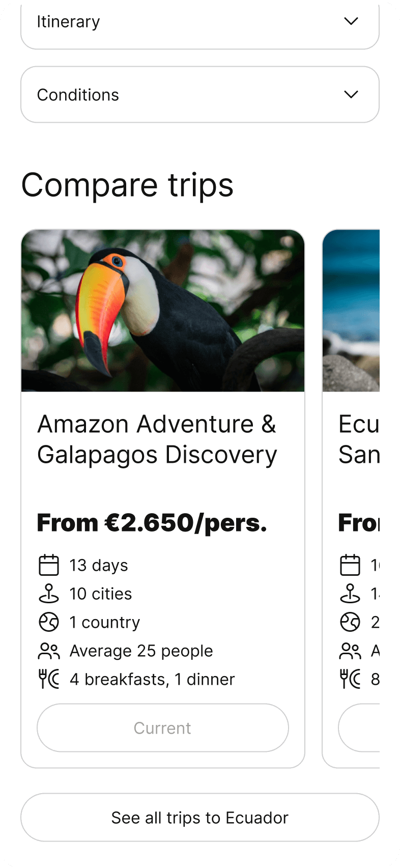Click the meals icon on the second trip card
The image size is (400, 868).
[350, 679]
